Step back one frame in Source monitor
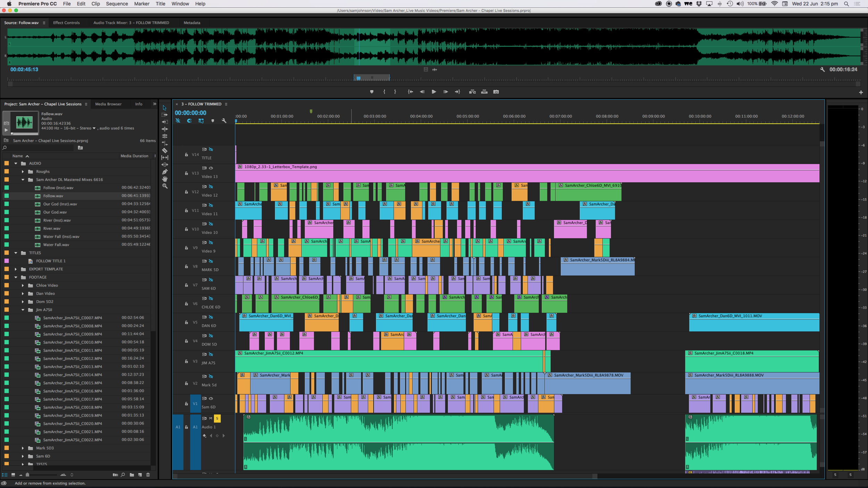The image size is (868, 488). 422,92
